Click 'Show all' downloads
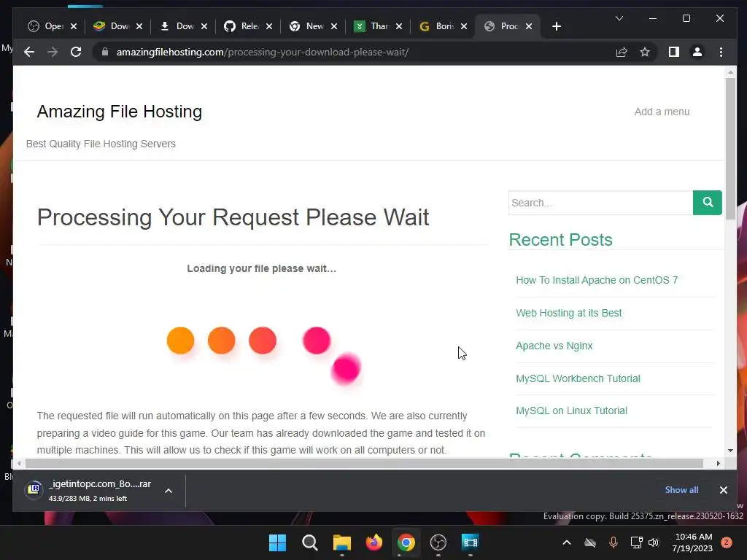The width and height of the screenshot is (747, 560). point(682,490)
